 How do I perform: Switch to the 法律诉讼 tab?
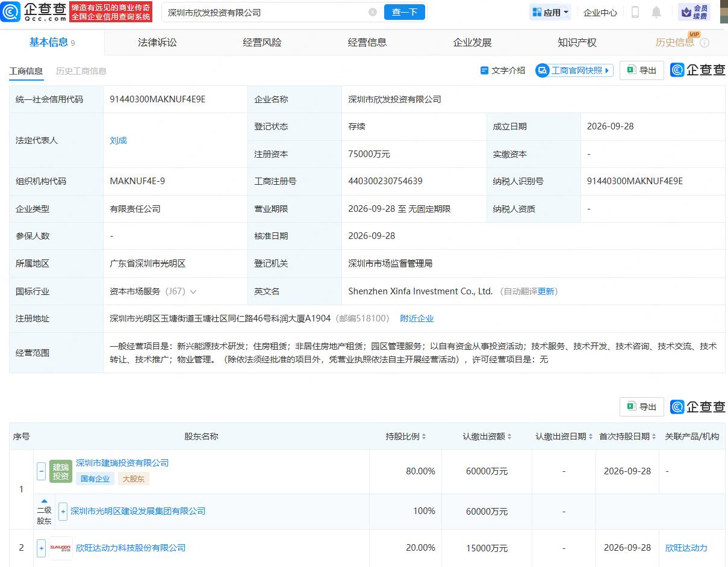[157, 43]
